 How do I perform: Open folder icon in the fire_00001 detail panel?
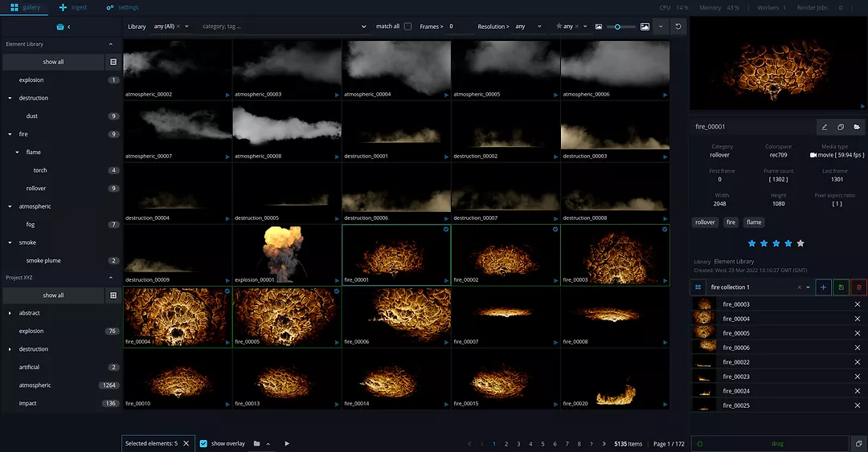click(857, 127)
